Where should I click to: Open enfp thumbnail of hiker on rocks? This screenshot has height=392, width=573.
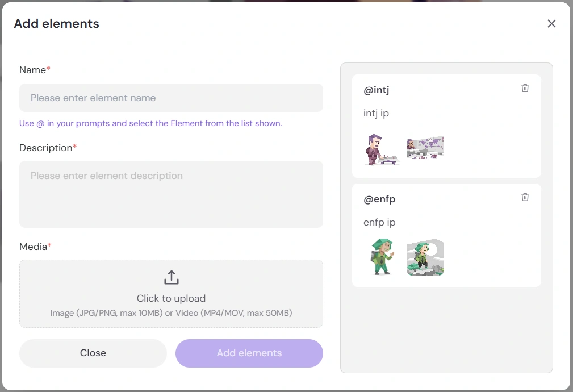tap(425, 257)
